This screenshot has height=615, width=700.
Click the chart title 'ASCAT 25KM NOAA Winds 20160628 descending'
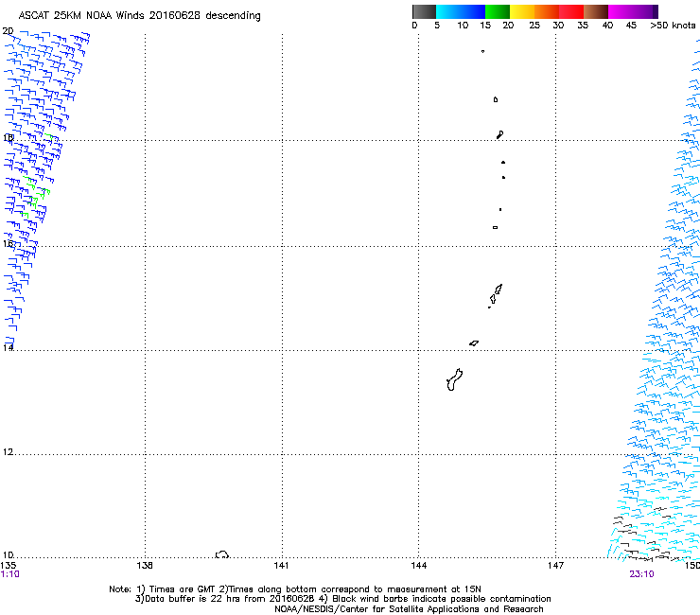pos(139,16)
